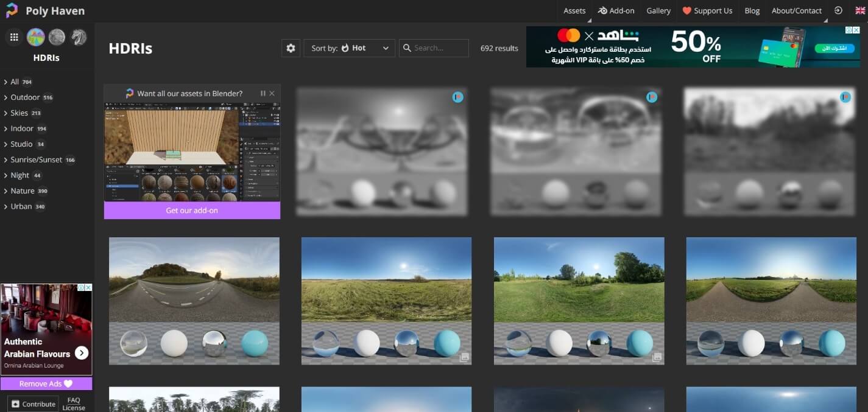Viewport: 868px width, 412px height.
Task: Pause the add-on promo slideshow
Action: tap(263, 93)
